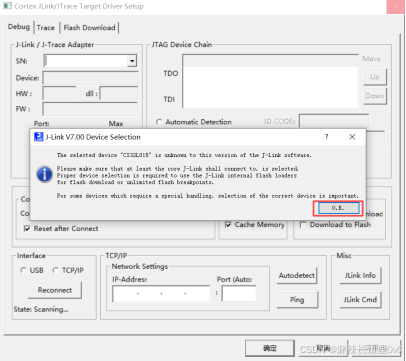Viewport: 406px width, 361px height.
Task: Close the J-Link Device Selection dialog
Action: (x=352, y=137)
